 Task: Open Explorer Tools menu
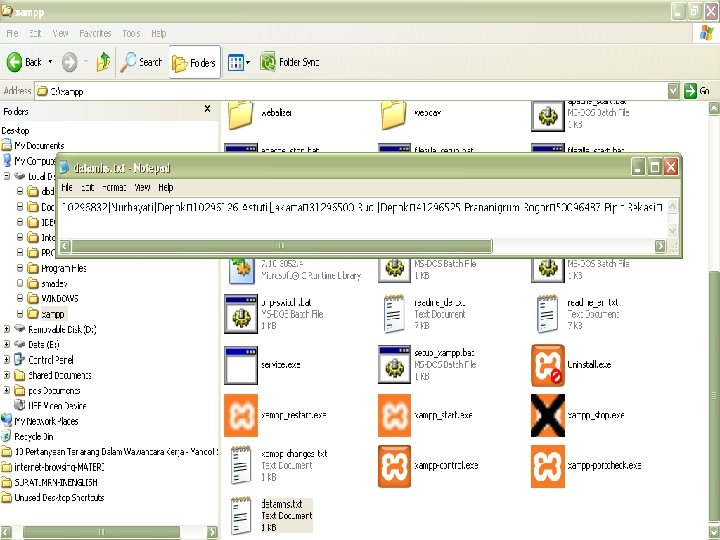[x=131, y=33]
